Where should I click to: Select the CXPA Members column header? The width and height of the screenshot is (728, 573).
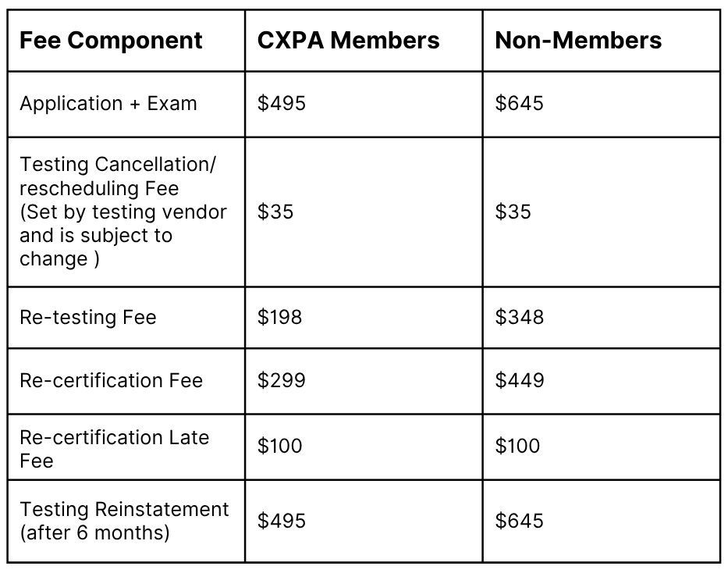(348, 41)
